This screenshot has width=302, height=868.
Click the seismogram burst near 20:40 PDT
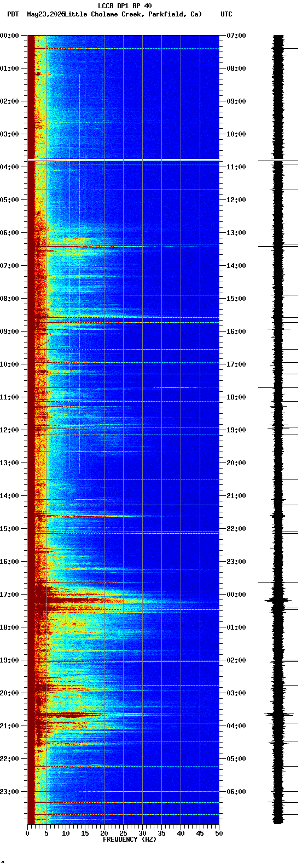(279, 715)
